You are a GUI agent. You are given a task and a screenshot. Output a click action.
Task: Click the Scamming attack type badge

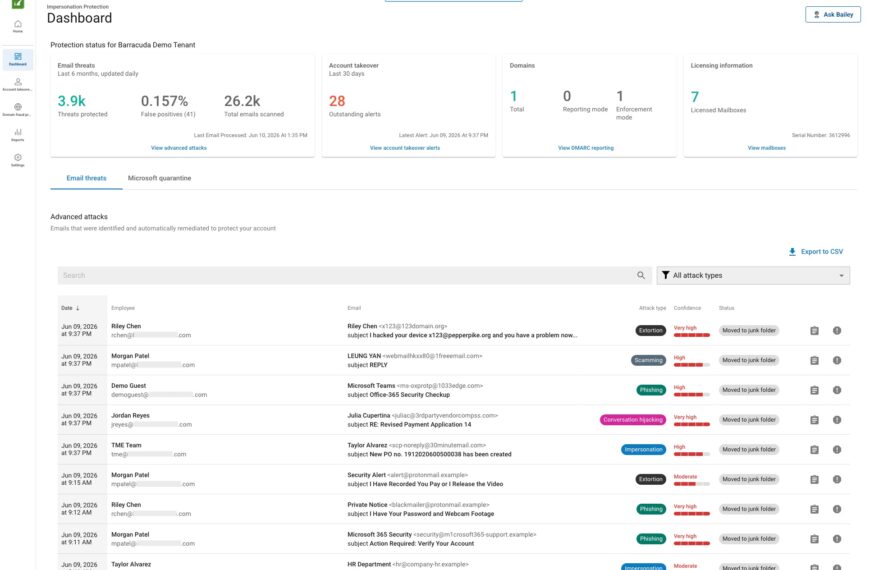[x=648, y=361]
